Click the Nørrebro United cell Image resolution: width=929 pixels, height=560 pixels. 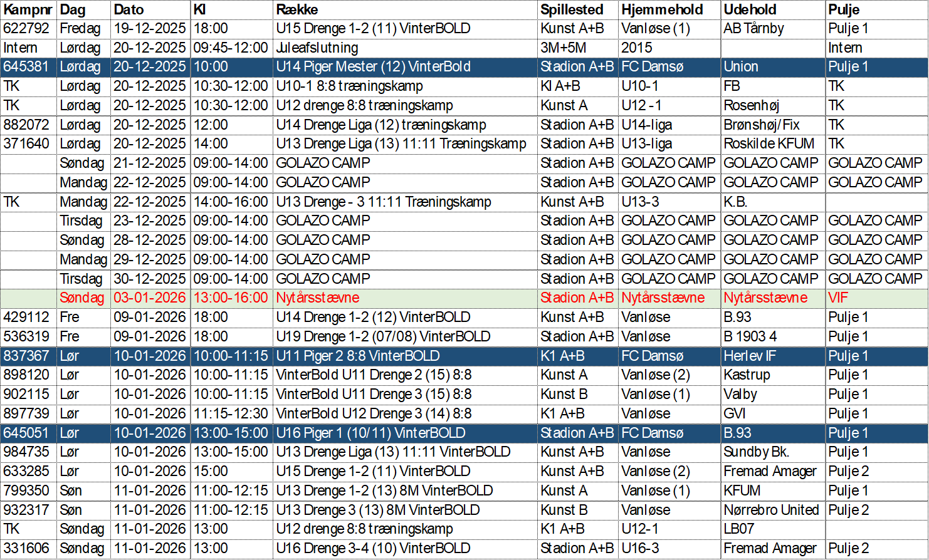click(771, 510)
